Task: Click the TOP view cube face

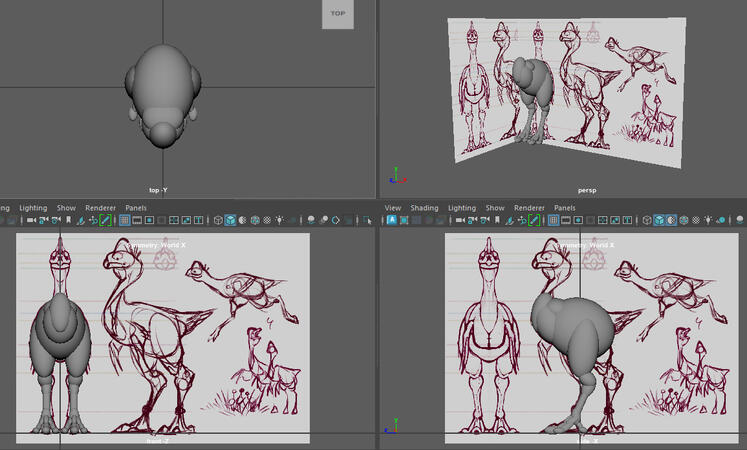Action: tap(338, 14)
